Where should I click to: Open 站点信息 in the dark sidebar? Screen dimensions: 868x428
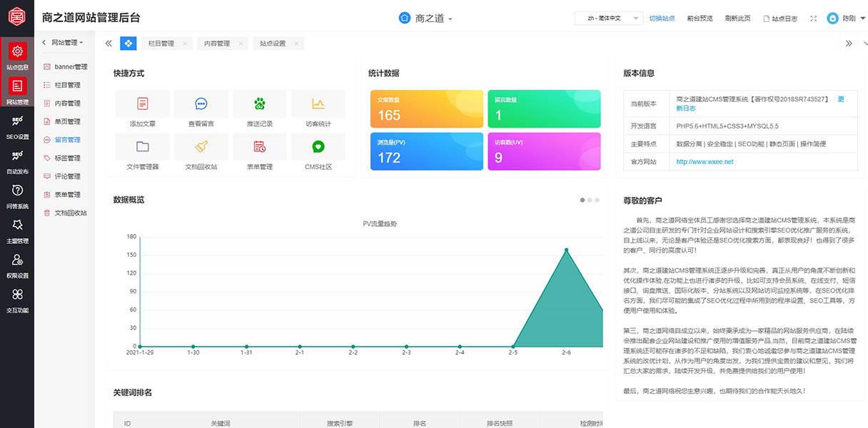pyautogui.click(x=17, y=56)
